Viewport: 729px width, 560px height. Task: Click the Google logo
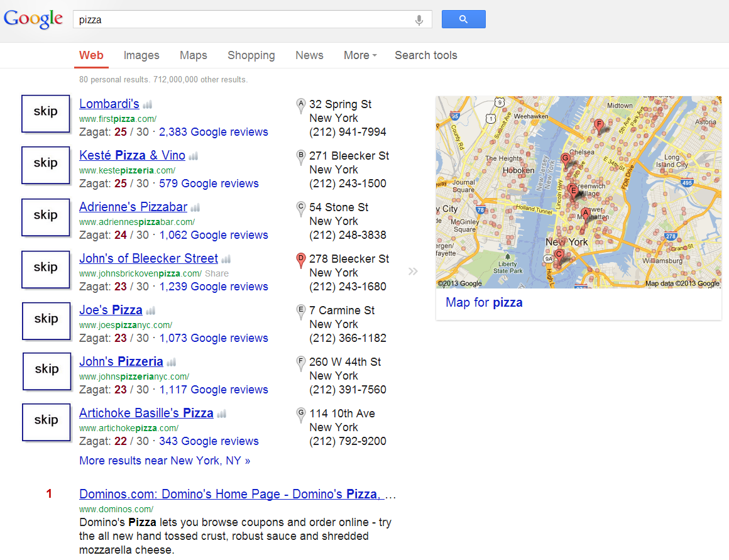point(33,19)
